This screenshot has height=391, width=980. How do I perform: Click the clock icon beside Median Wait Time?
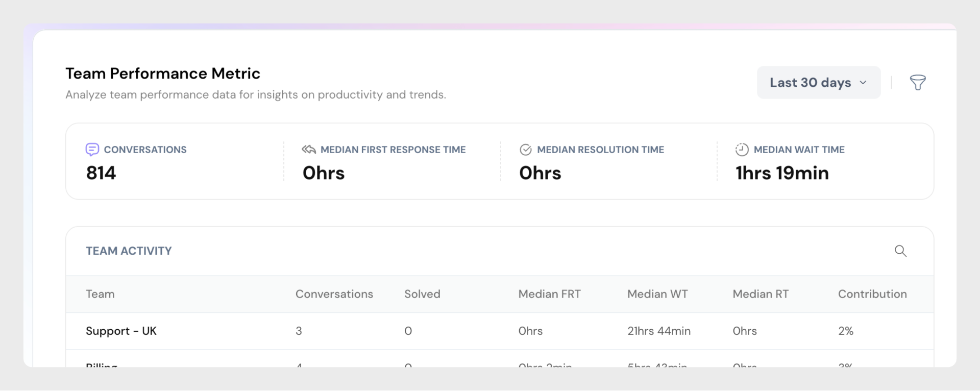[742, 150]
